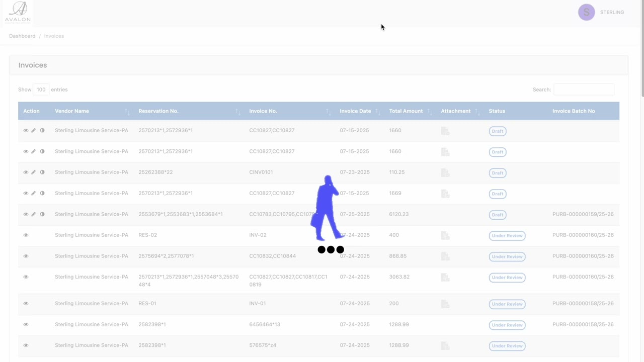Open attachment for invoice CINV0101
This screenshot has width=644, height=362.
[x=445, y=172]
